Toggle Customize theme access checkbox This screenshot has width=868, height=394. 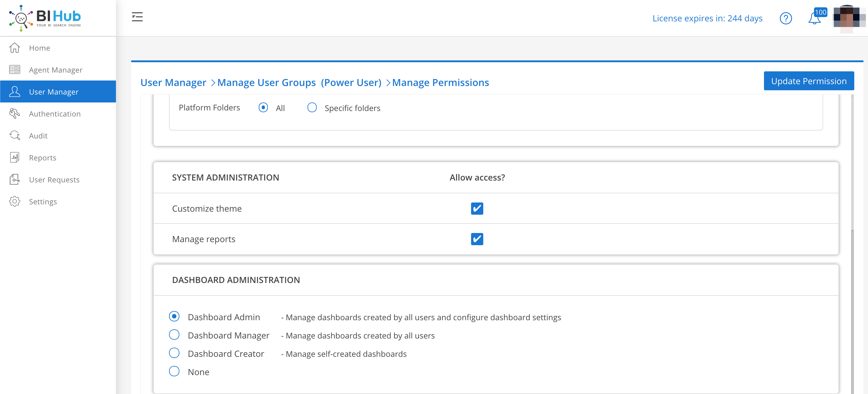477,209
